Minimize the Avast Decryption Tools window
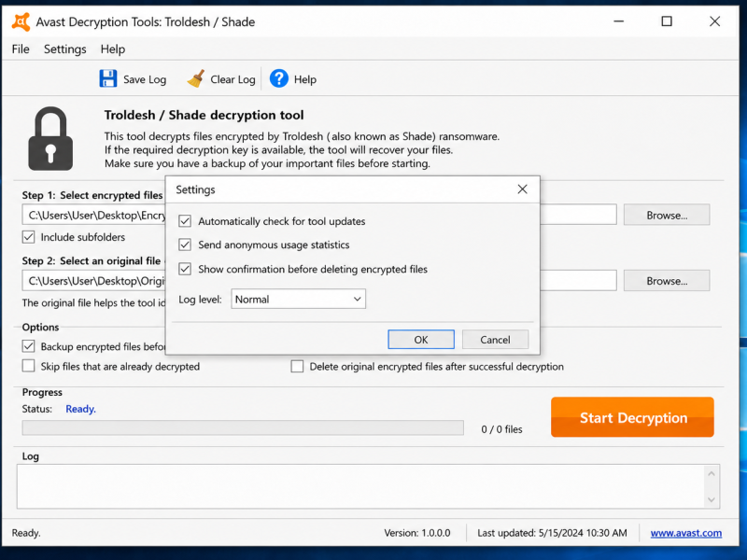Screen dimensions: 747x560 tap(618, 21)
